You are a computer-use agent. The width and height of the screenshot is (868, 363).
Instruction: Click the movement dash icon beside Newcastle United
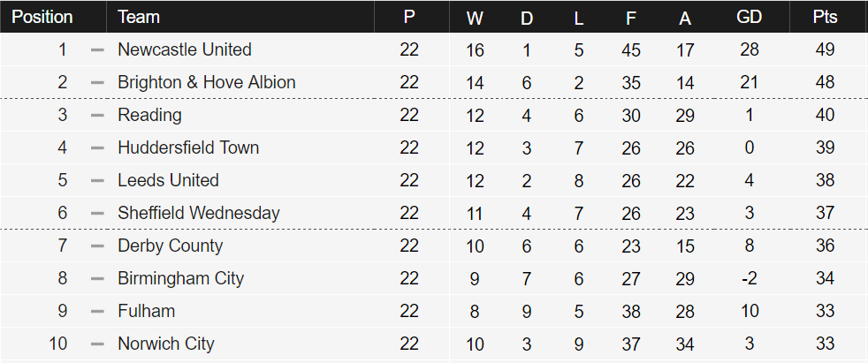point(97,49)
